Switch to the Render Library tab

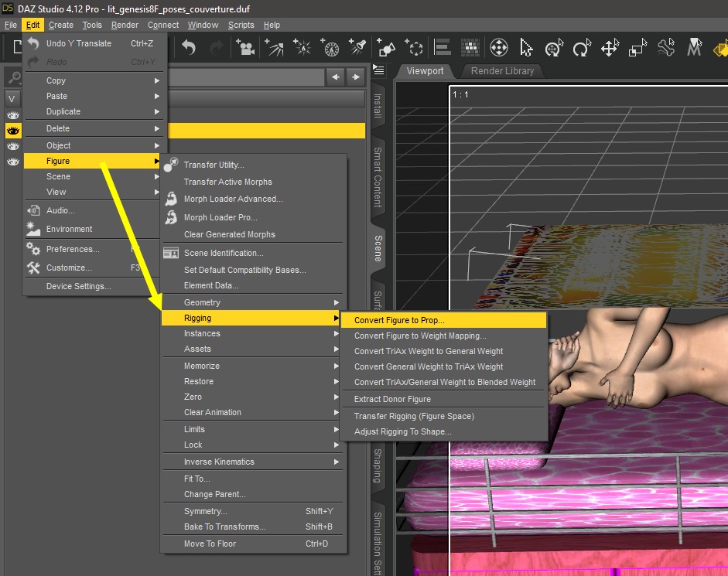[502, 71]
